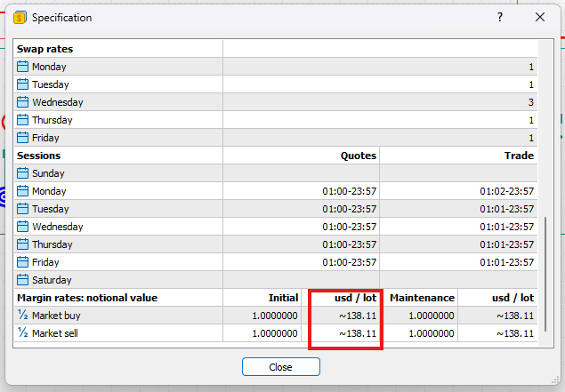Select the Sunday sessions row label
565x392 pixels.
[x=48, y=173]
